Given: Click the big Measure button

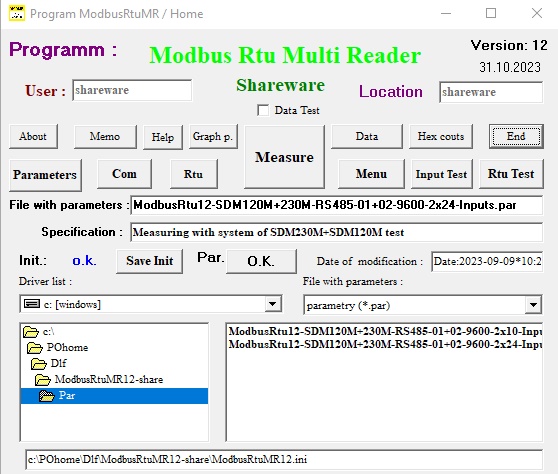Looking at the screenshot, I should pos(284,157).
